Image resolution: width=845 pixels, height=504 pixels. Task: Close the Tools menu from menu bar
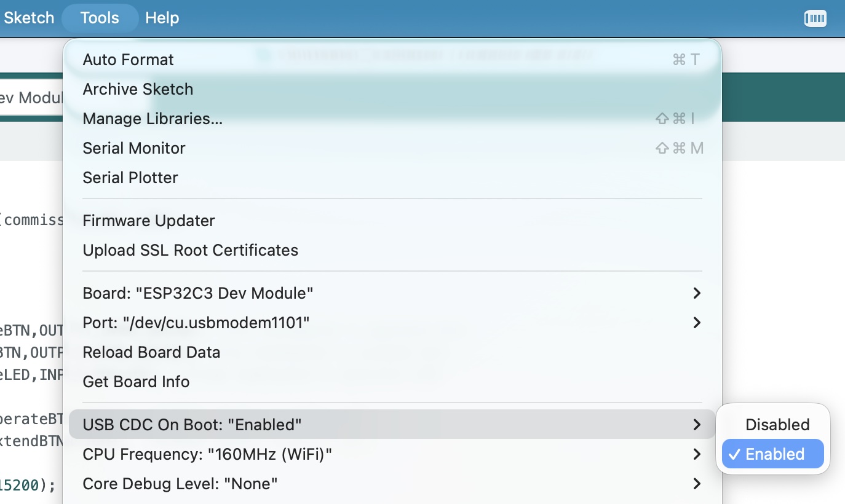tap(100, 18)
